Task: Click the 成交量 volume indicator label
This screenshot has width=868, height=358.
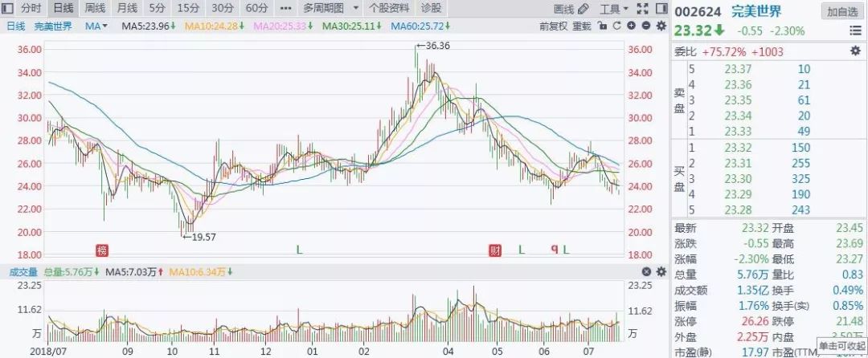Action: tap(23, 272)
